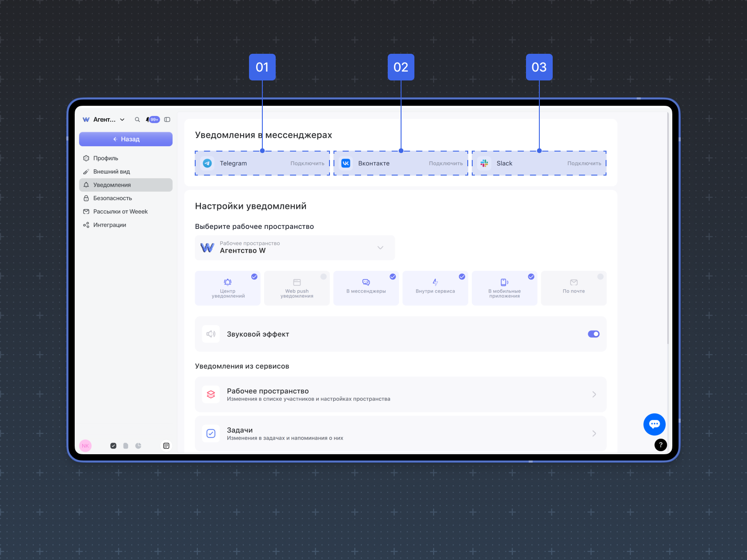The height and width of the screenshot is (560, 747).
Task: Open analytics pie chart icon in bottom bar
Action: 138,446
